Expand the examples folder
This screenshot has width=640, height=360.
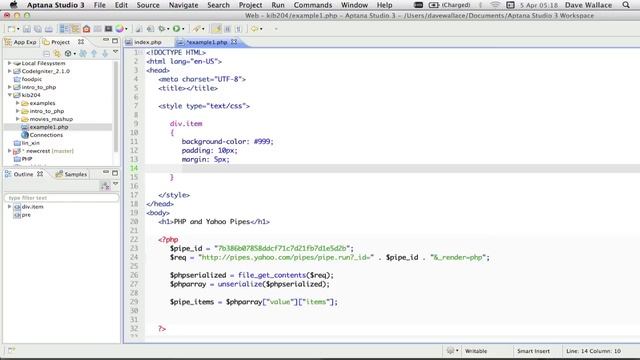(18, 103)
